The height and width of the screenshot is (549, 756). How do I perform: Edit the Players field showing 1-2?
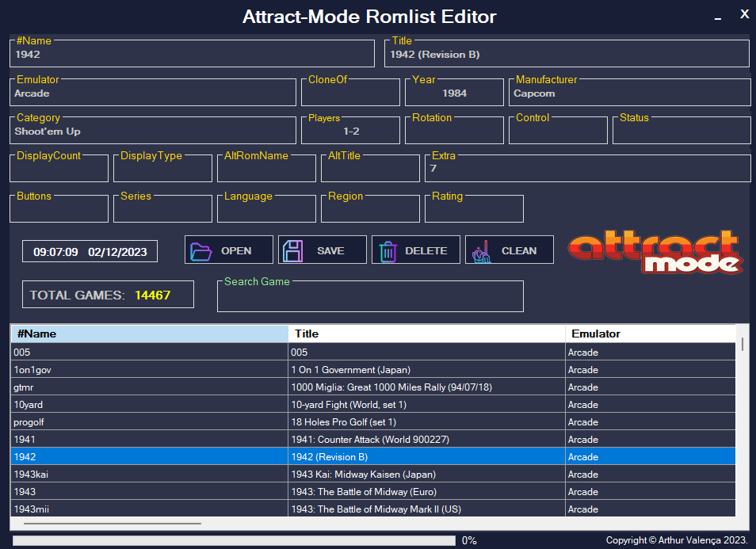click(x=350, y=132)
